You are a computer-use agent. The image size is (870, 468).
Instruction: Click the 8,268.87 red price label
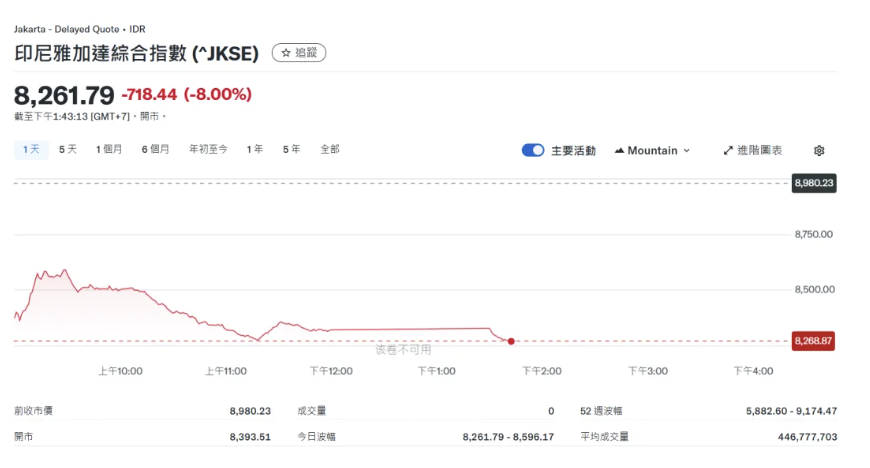click(813, 341)
